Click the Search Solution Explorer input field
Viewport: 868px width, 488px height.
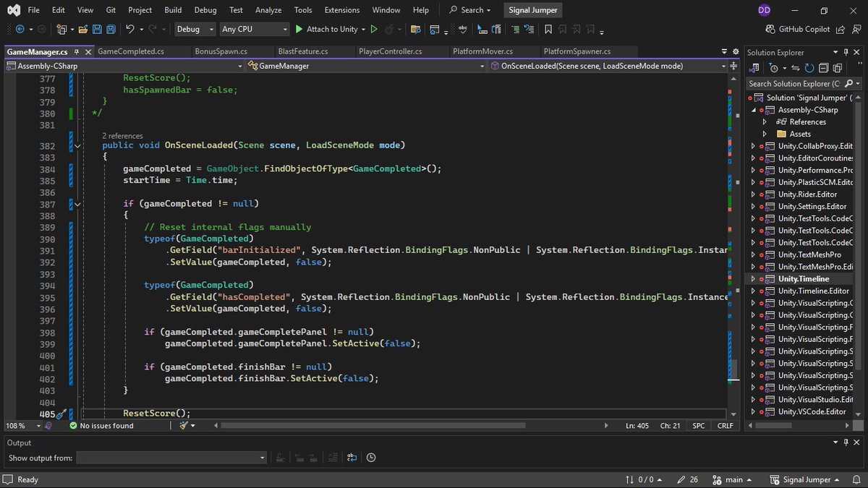tap(793, 84)
